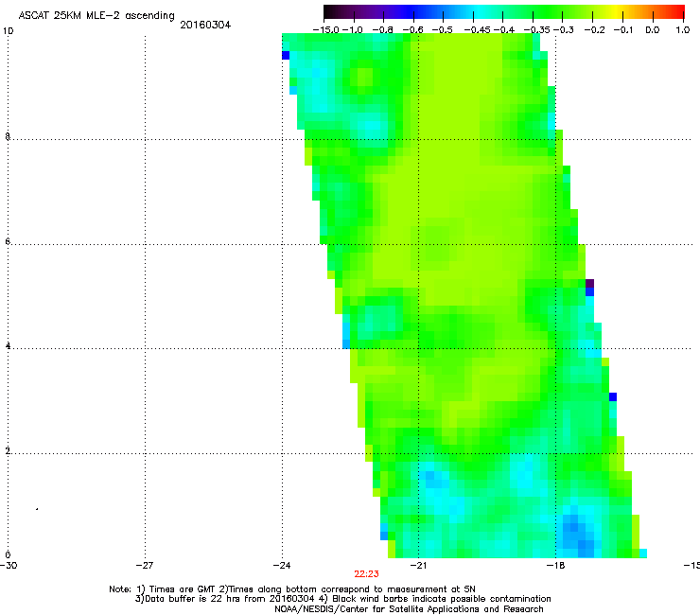Image resolution: width=700 pixels, height=615 pixels.
Task: Click the 'Data buffer is 22 hrs' note
Action: point(342,599)
